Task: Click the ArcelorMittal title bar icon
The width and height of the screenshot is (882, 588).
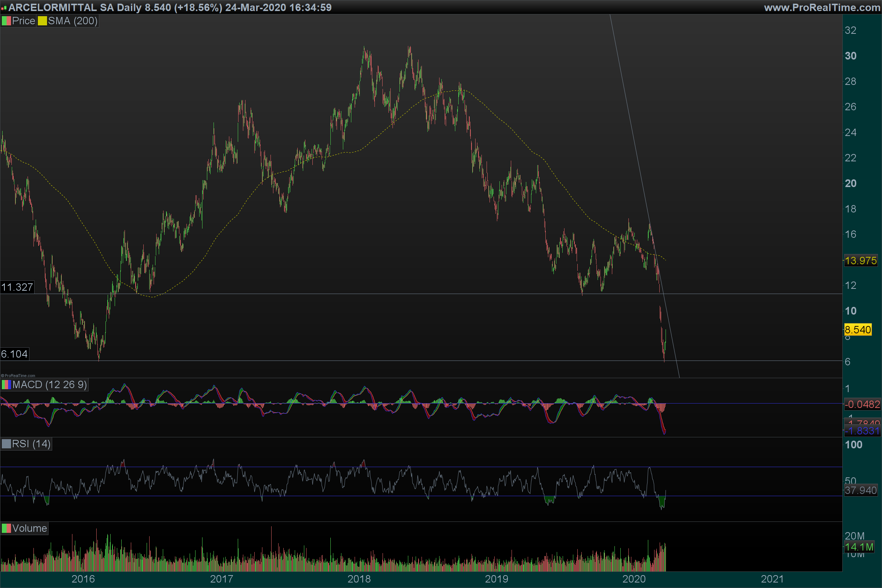Action: [4, 8]
